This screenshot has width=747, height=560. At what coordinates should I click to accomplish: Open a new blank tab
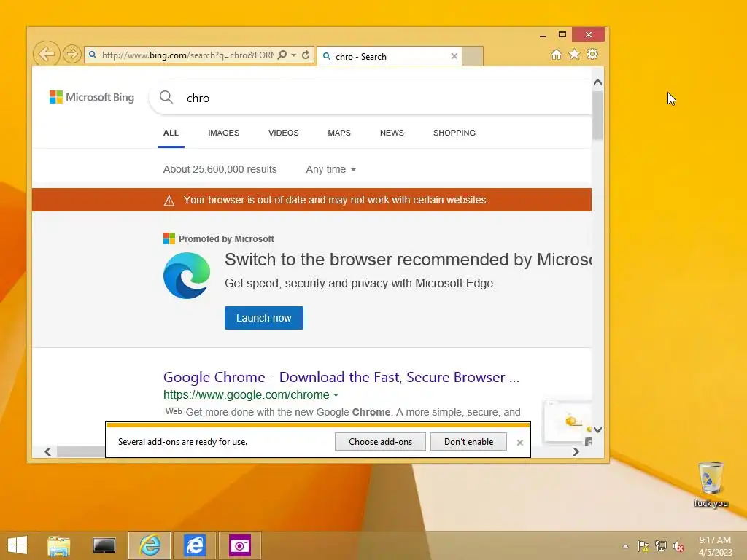(x=473, y=56)
